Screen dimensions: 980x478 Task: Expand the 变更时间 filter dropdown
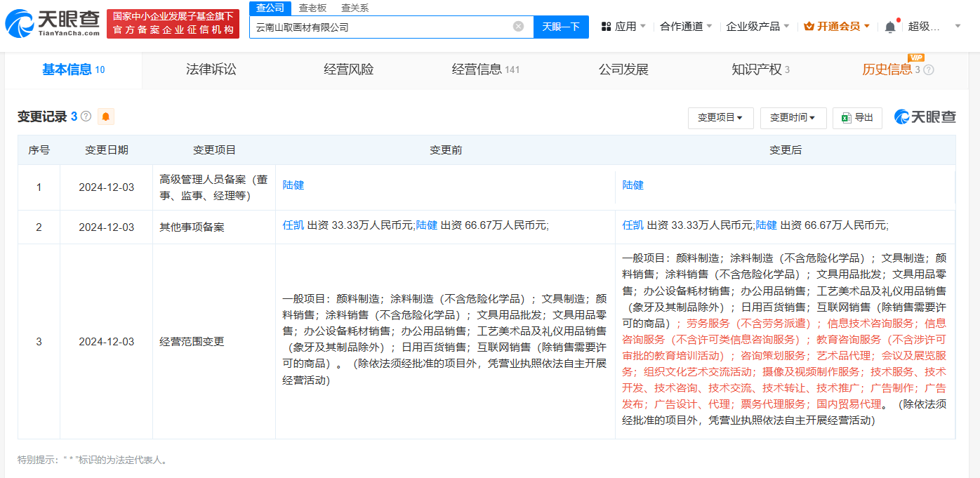[793, 118]
